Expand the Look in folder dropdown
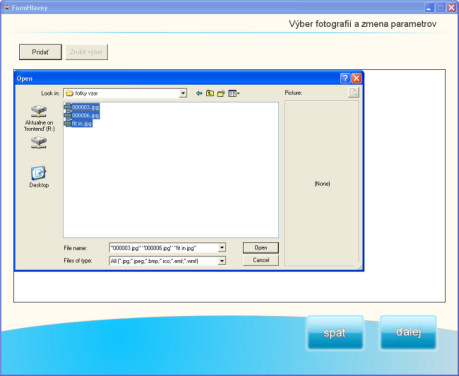 pos(183,93)
